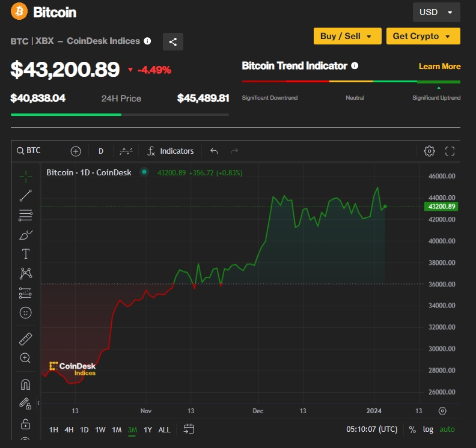Undo the last chart action

pyautogui.click(x=214, y=151)
